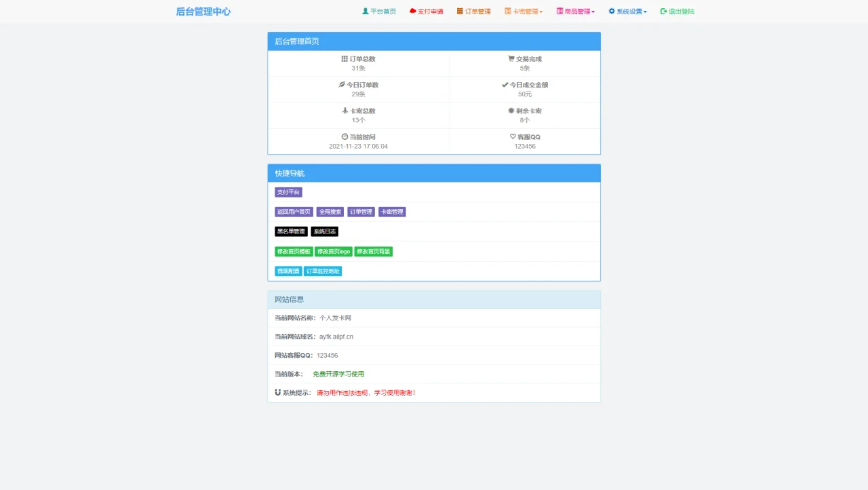Click the 当前时间 clock icon
The width and height of the screenshot is (868, 490).
click(x=344, y=136)
